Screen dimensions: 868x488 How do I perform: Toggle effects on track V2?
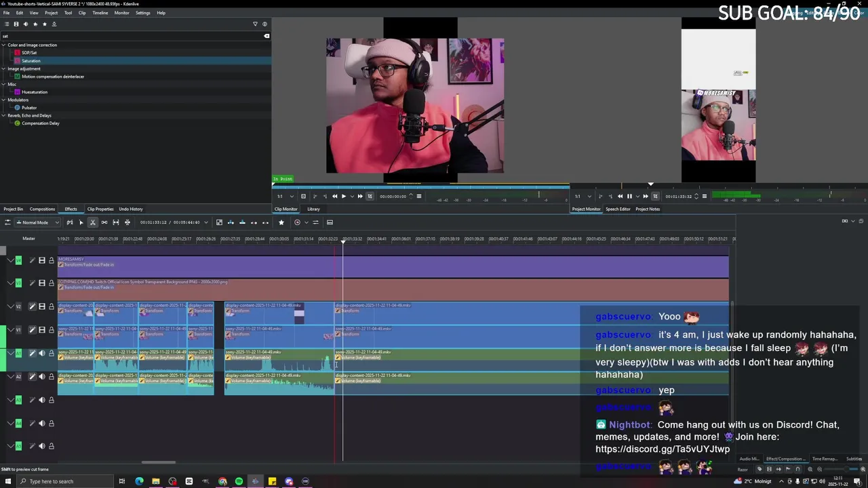coord(32,306)
